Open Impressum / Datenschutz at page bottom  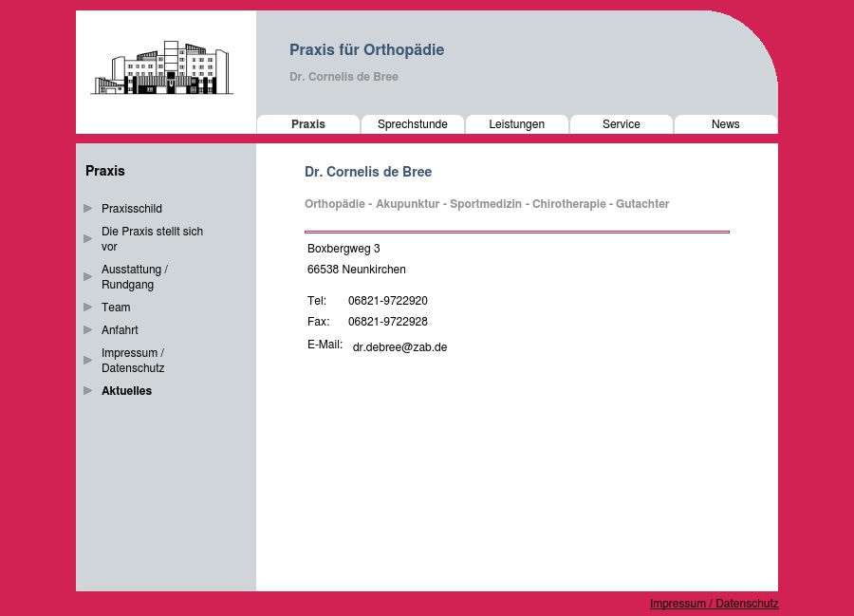(x=714, y=604)
